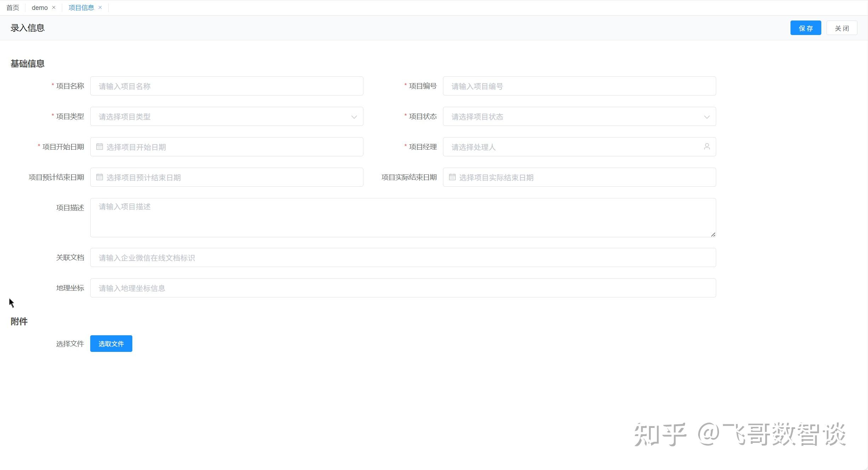Open the 请选择处理人 selector field
Image resolution: width=868 pixels, height=470 pixels.
pos(573,147)
